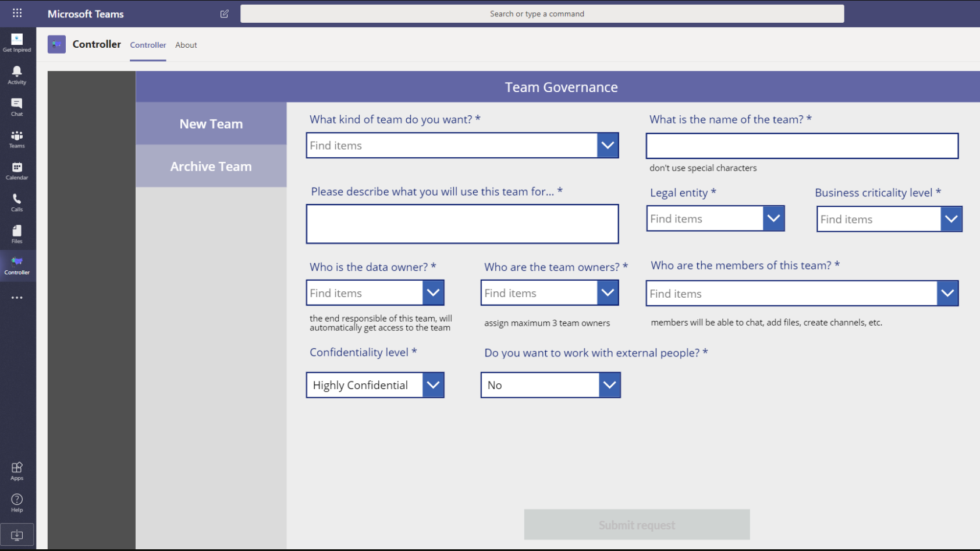Go to the Teams icon in sidebar
The image size is (980, 551).
pyautogui.click(x=17, y=139)
